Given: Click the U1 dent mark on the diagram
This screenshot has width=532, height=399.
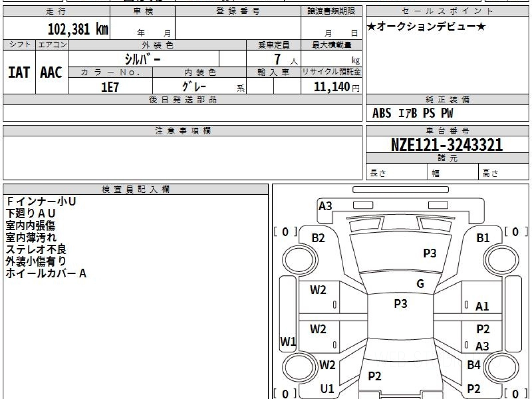Looking at the screenshot, I should point(327,389).
